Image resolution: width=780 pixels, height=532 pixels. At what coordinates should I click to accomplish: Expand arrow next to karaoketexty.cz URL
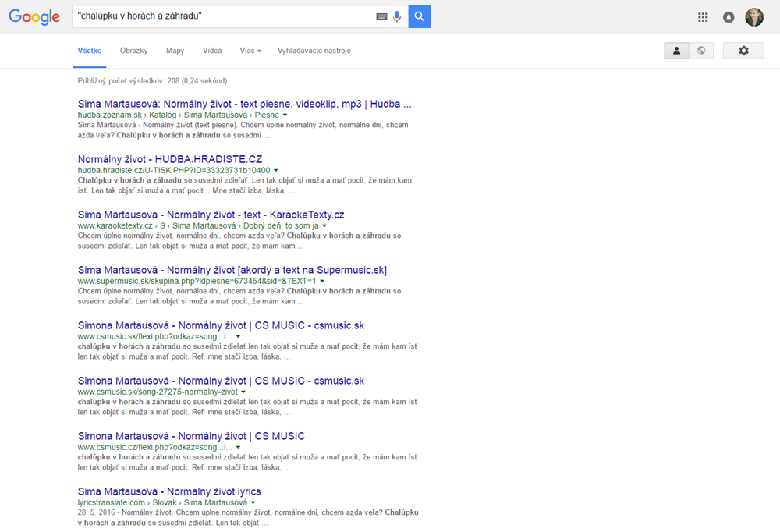point(324,226)
